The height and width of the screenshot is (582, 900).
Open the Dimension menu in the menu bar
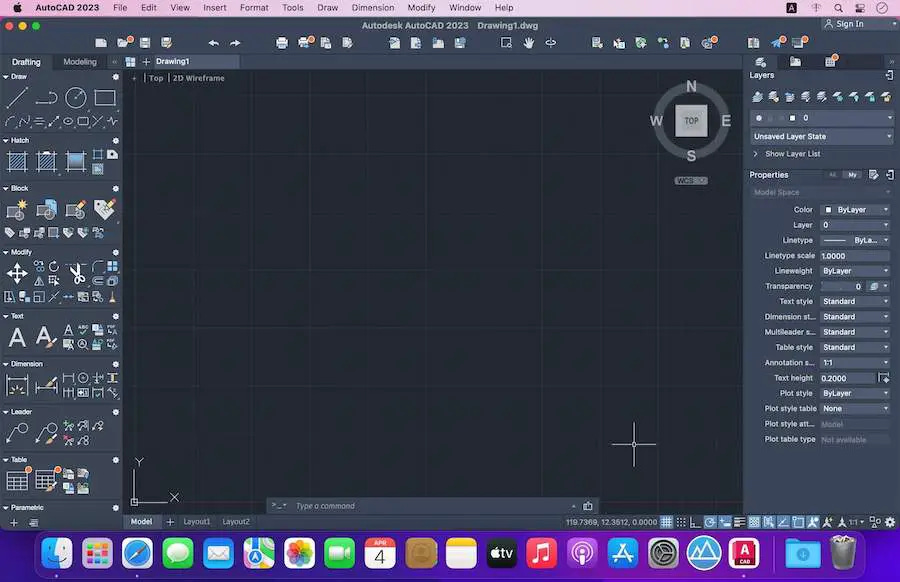pos(372,7)
